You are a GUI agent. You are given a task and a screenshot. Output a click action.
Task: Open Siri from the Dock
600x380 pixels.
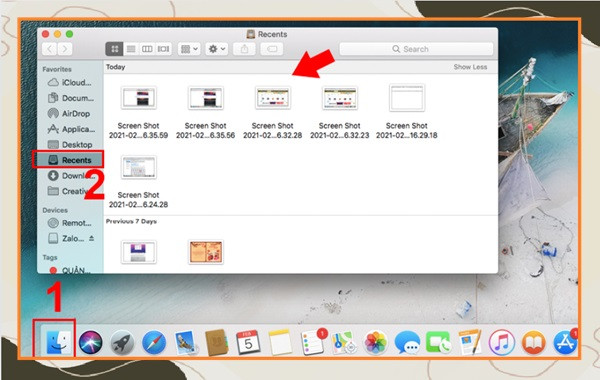pos(90,342)
